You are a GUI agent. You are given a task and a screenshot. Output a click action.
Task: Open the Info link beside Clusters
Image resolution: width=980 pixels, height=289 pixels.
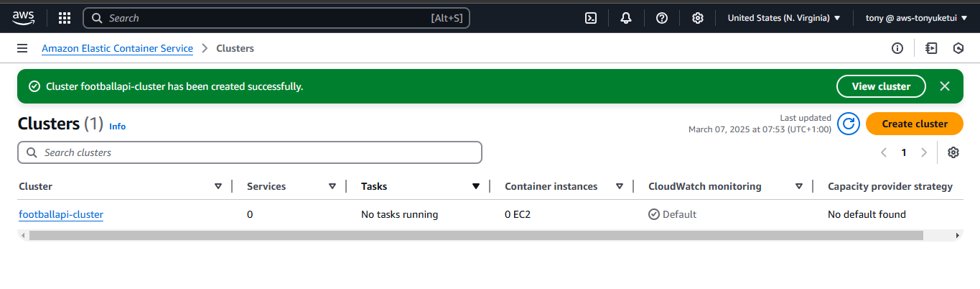(x=117, y=127)
